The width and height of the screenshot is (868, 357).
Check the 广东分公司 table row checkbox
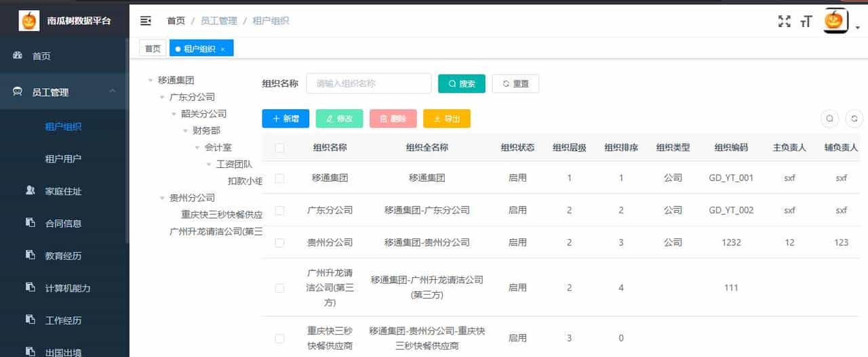[x=279, y=210]
